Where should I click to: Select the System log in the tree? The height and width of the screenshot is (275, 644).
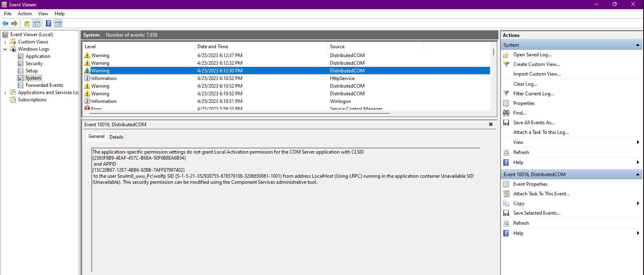pos(33,78)
